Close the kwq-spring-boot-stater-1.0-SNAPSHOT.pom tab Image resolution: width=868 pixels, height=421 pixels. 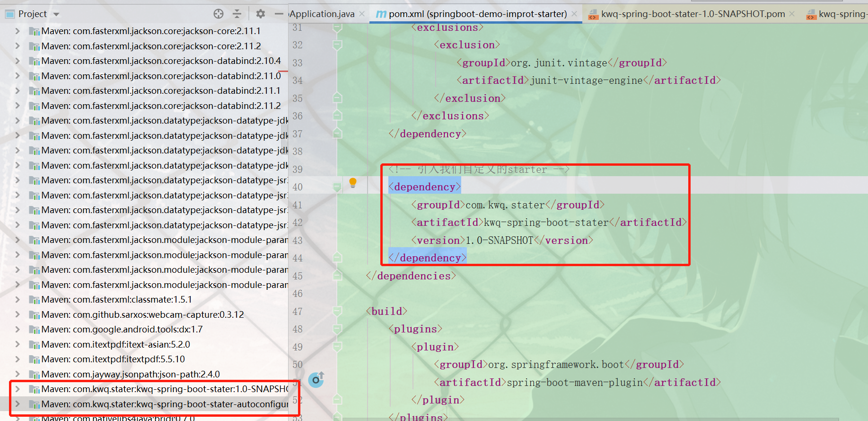click(792, 14)
